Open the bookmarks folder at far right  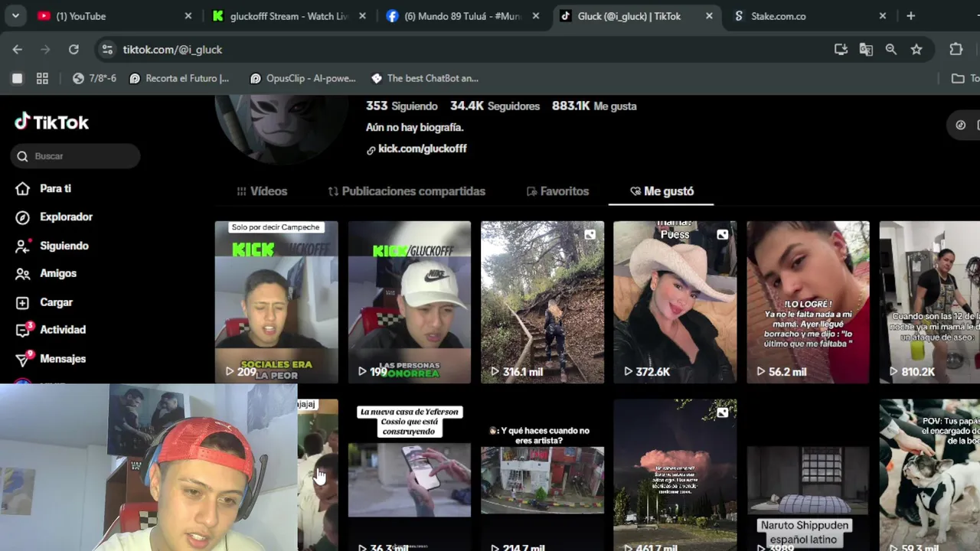964,78
